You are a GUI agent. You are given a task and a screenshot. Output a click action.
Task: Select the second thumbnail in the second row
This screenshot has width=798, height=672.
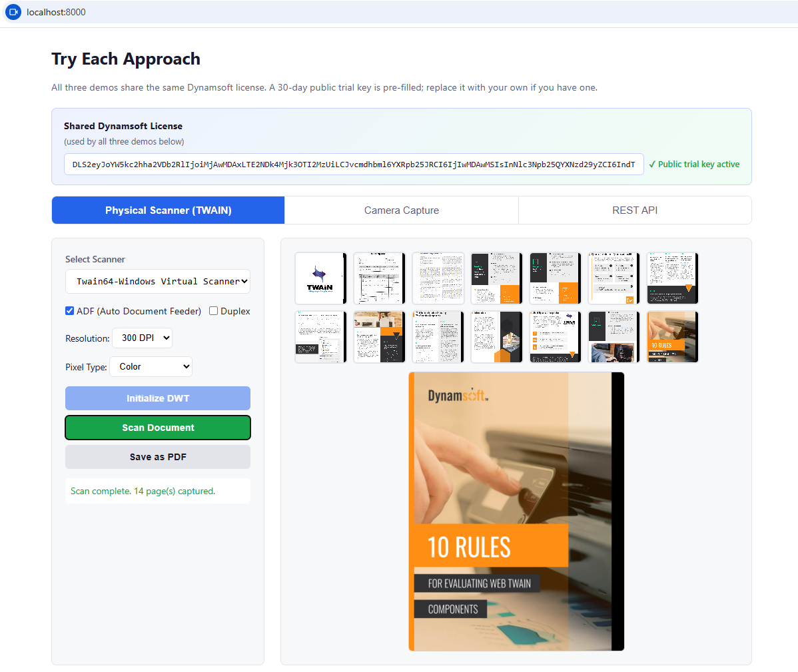379,337
